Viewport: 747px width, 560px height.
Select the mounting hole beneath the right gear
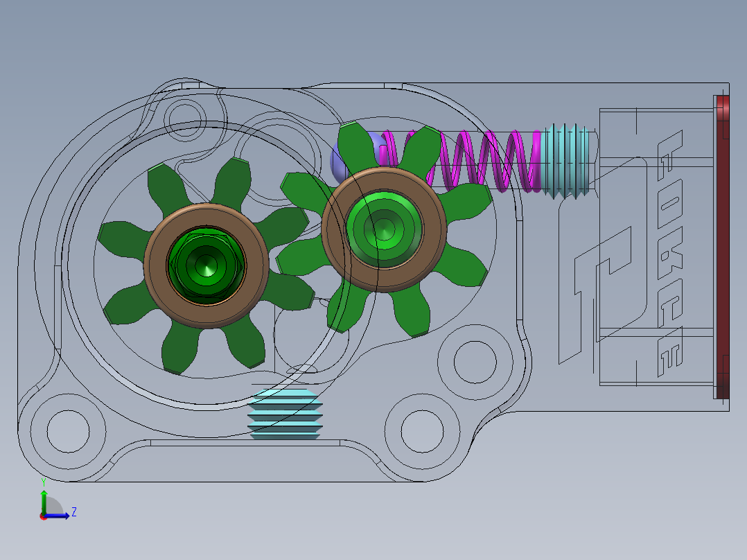click(x=475, y=362)
